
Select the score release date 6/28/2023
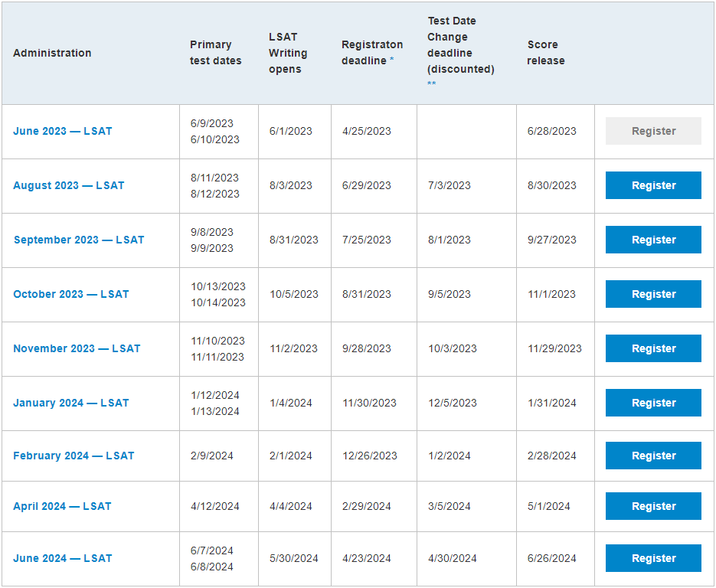[551, 131]
